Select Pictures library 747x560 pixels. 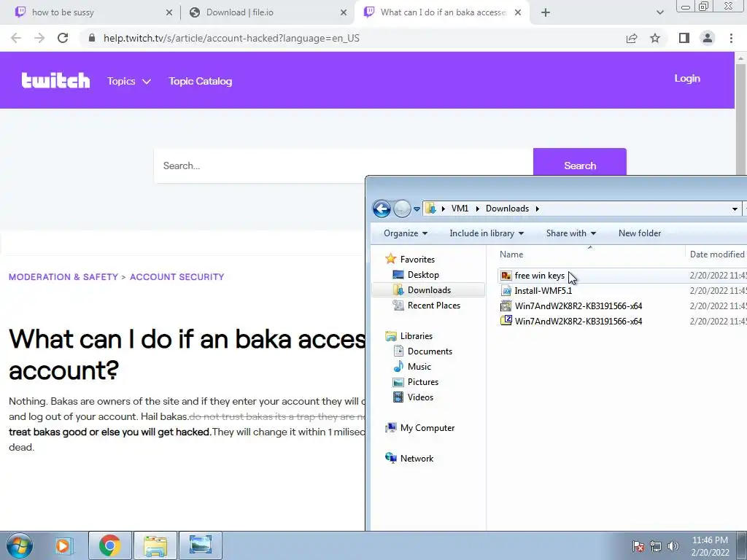(x=422, y=382)
